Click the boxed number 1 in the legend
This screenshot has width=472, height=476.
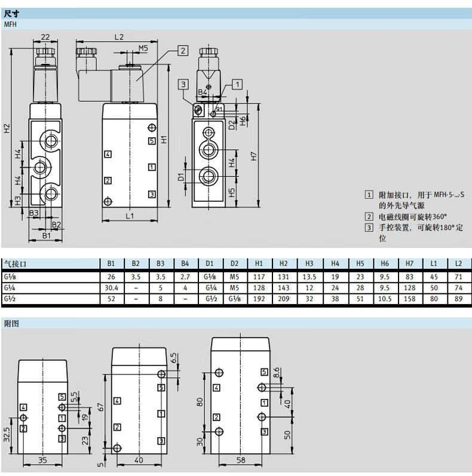pyautogui.click(x=369, y=195)
